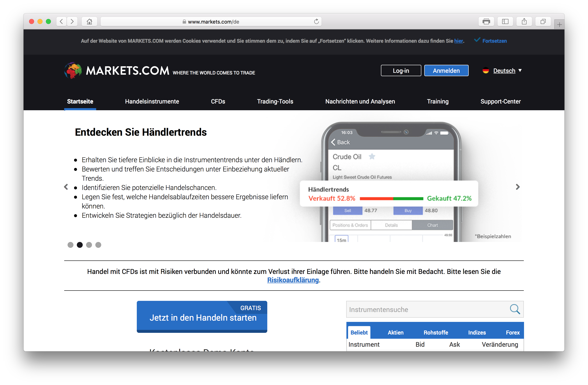This screenshot has width=588, height=385.
Task: Open the share menu icon
Action: [x=524, y=21]
